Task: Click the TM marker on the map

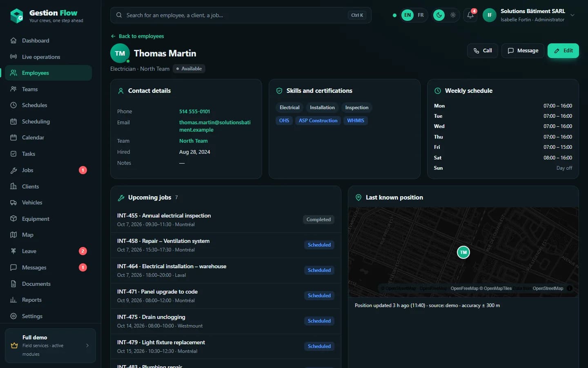Action: tap(463, 252)
